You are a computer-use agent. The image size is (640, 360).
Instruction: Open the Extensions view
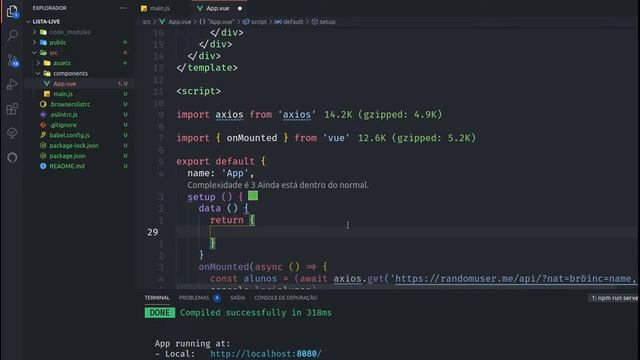[12, 109]
